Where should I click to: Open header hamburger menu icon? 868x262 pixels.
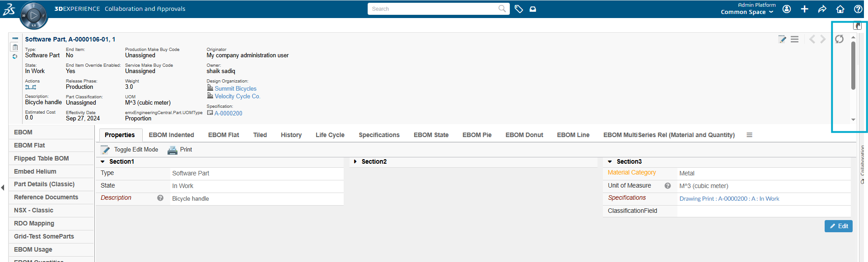point(795,39)
